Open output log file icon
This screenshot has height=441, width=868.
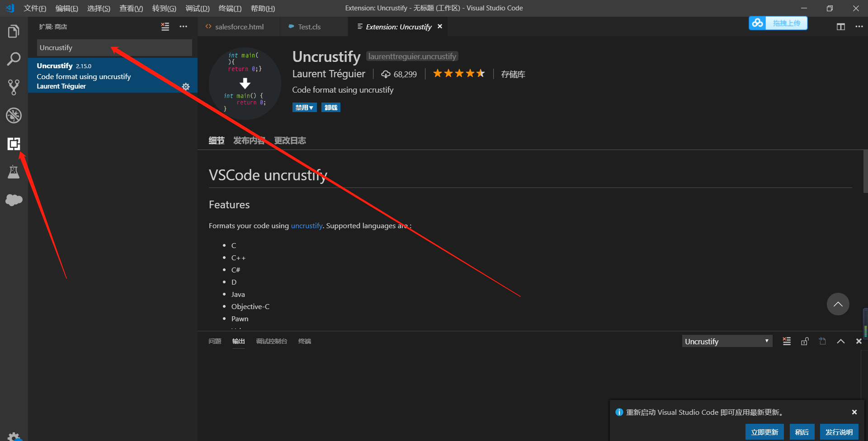[x=822, y=341]
